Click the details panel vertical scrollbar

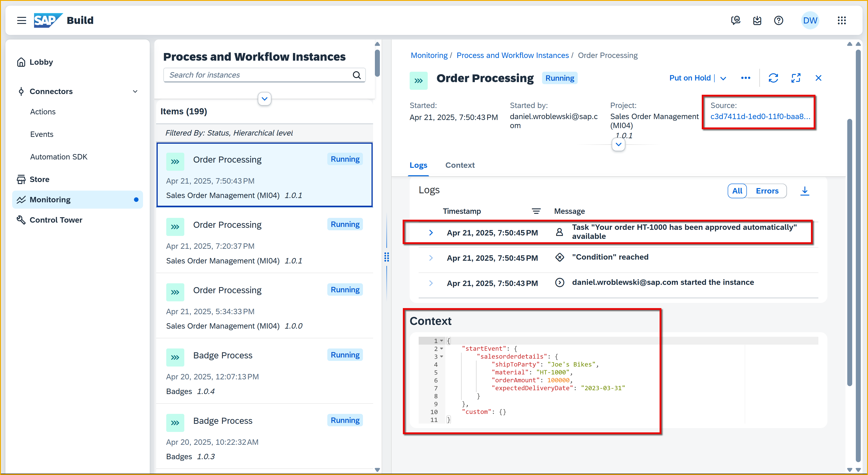point(850,252)
